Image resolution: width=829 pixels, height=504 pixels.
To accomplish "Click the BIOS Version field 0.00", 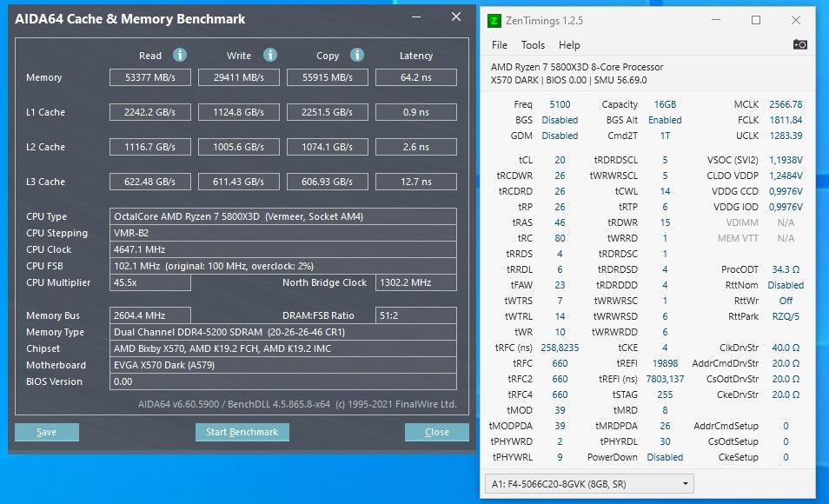I will coord(283,381).
